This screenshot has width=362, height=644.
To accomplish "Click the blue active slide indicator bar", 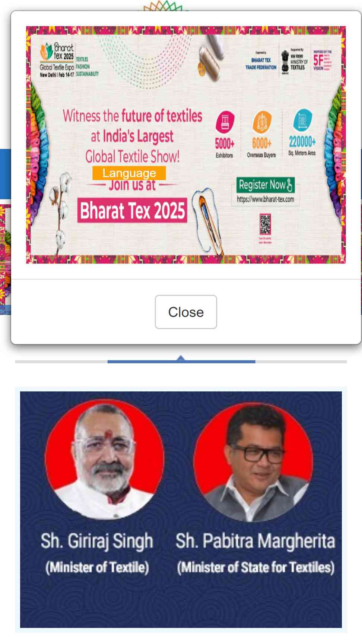I will (x=181, y=362).
